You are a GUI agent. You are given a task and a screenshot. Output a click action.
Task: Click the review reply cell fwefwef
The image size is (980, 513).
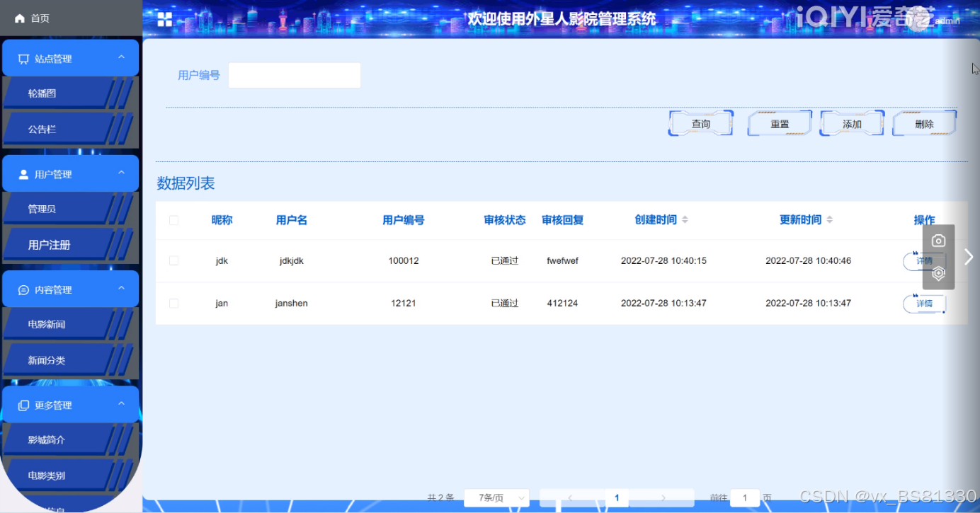tap(563, 261)
